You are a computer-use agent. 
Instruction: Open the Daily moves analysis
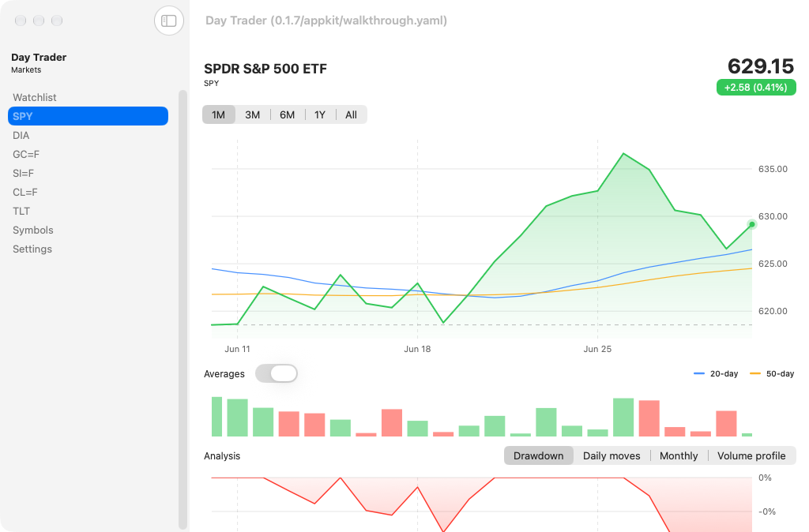[x=611, y=455]
